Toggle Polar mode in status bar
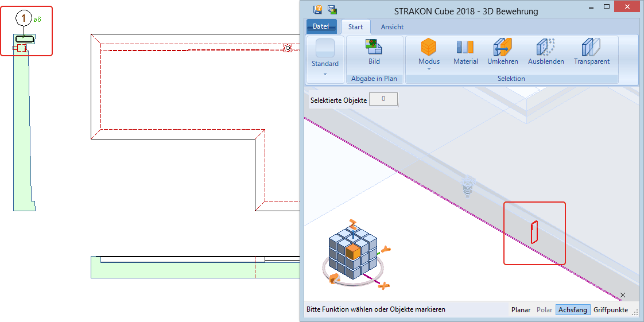The width and height of the screenshot is (644, 322). pyautogui.click(x=544, y=310)
